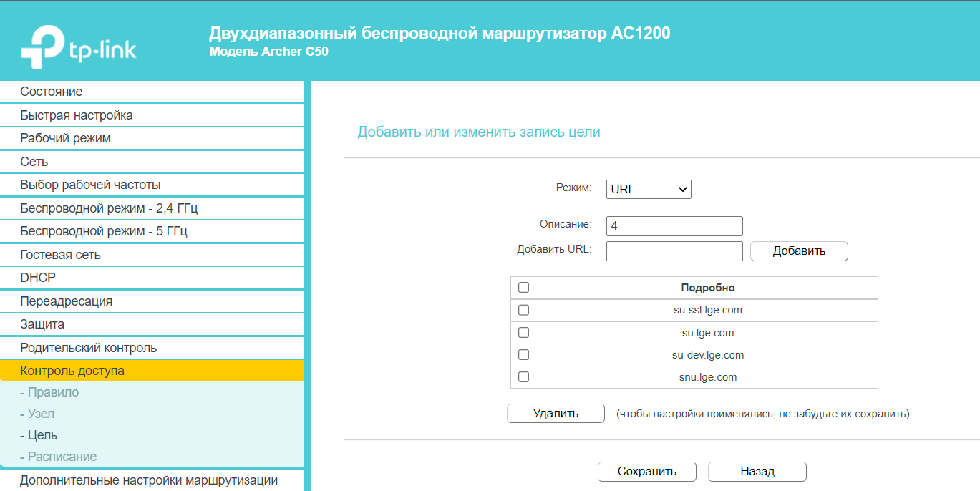Screen dimensions: 980x491
Task: Tick the checkbox next to su-ssl.lge.com
Action: click(523, 310)
